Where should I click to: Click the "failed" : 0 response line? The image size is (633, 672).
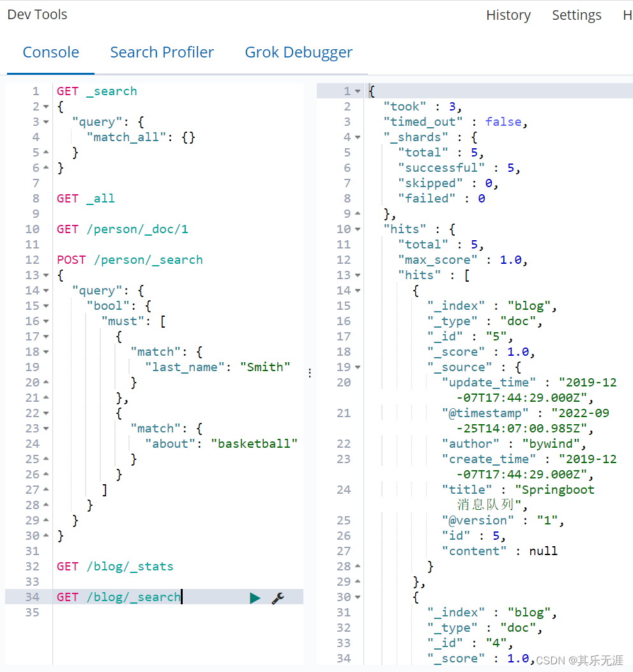point(441,199)
